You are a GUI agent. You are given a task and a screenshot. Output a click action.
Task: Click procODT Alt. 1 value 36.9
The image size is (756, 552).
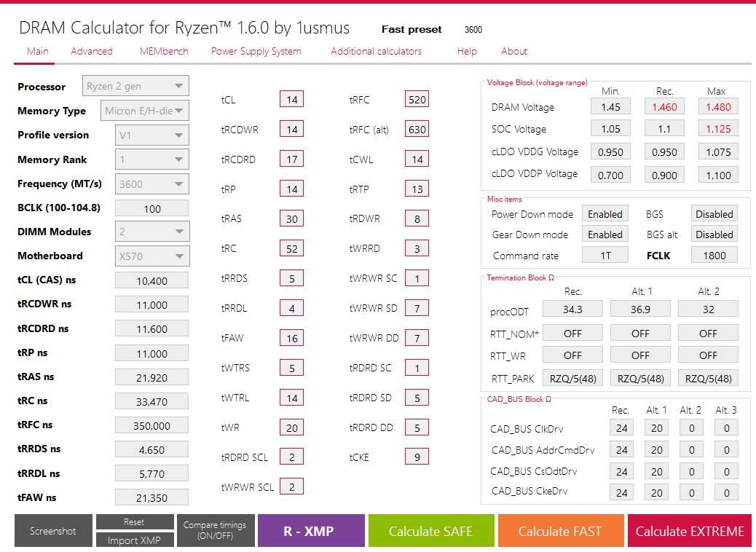tap(640, 309)
